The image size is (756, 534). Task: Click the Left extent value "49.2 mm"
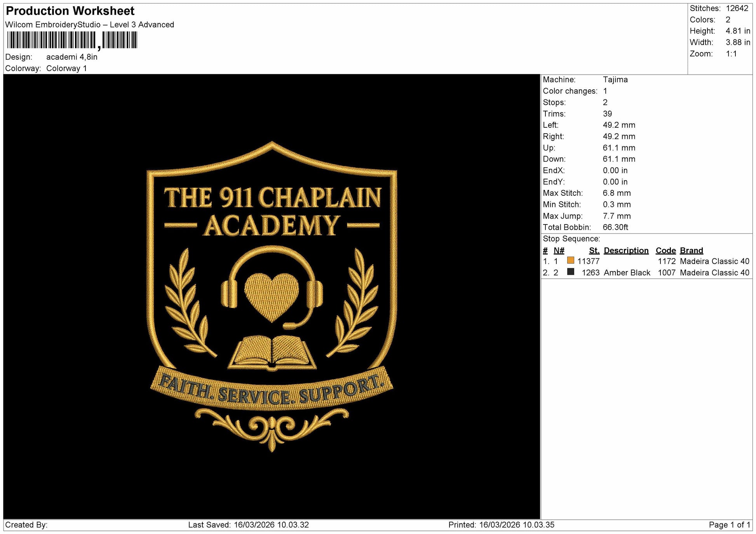pyautogui.click(x=619, y=125)
